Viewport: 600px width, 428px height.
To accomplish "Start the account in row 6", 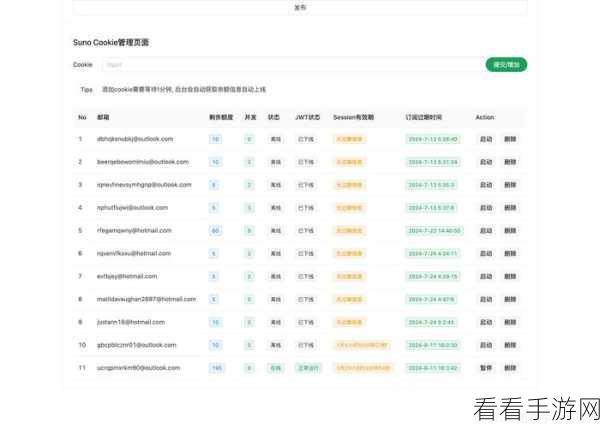I will 486,254.
